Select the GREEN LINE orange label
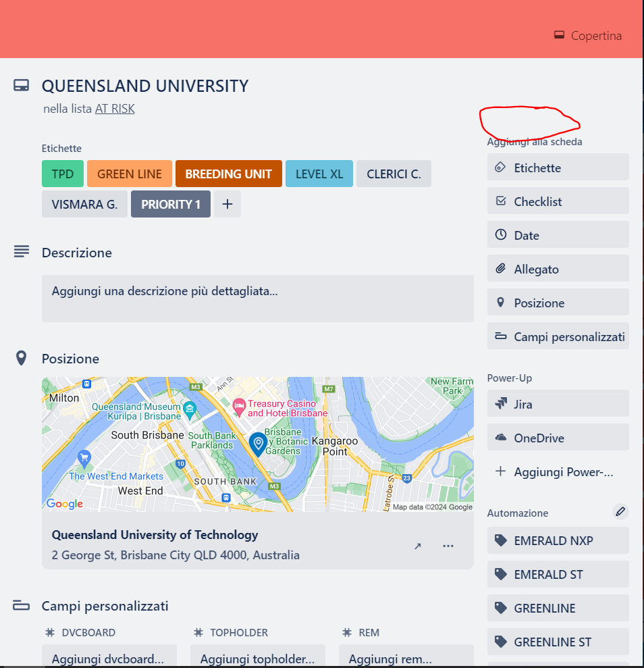Viewport: 644px width, 668px height. click(130, 174)
